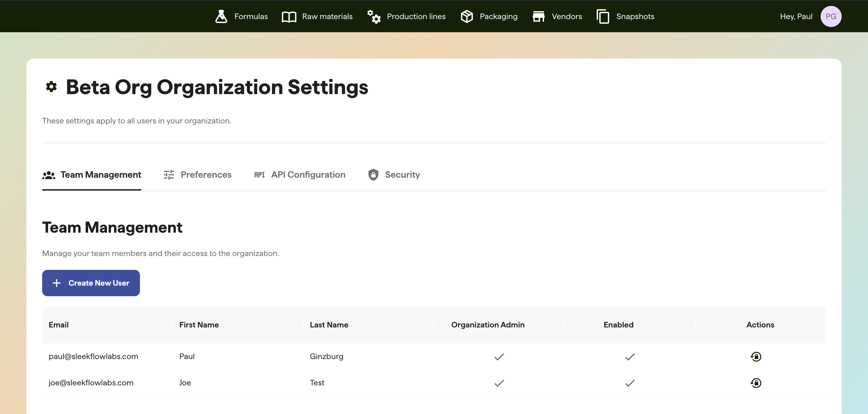This screenshot has width=868, height=414.
Task: Click the Snapshots copy icon
Action: (x=603, y=16)
